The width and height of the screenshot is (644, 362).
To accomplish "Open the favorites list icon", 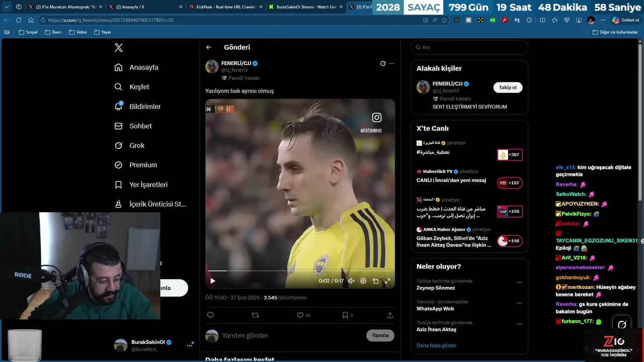I will [x=554, y=20].
